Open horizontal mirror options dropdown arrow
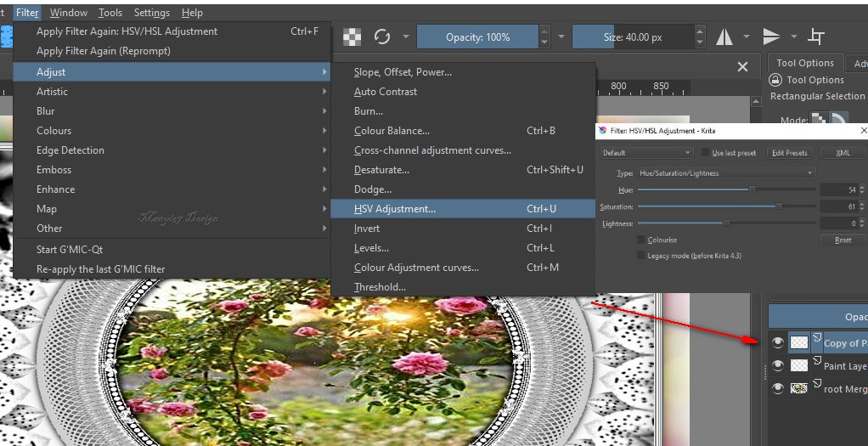The width and height of the screenshot is (868, 446). 747,37
